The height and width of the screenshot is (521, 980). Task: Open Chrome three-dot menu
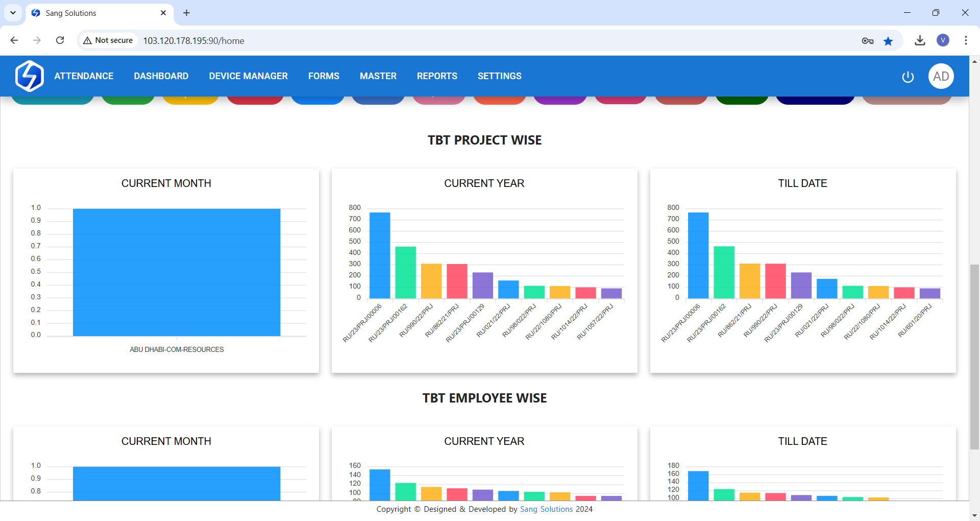tap(966, 40)
